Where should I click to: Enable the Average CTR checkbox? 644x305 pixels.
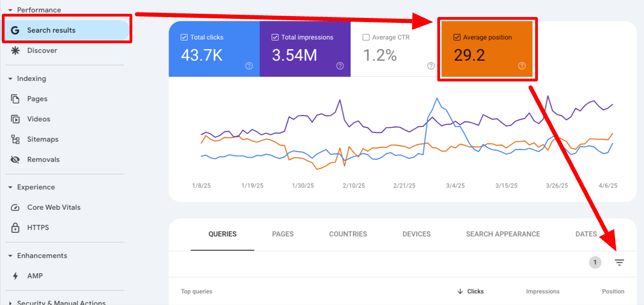(x=366, y=37)
